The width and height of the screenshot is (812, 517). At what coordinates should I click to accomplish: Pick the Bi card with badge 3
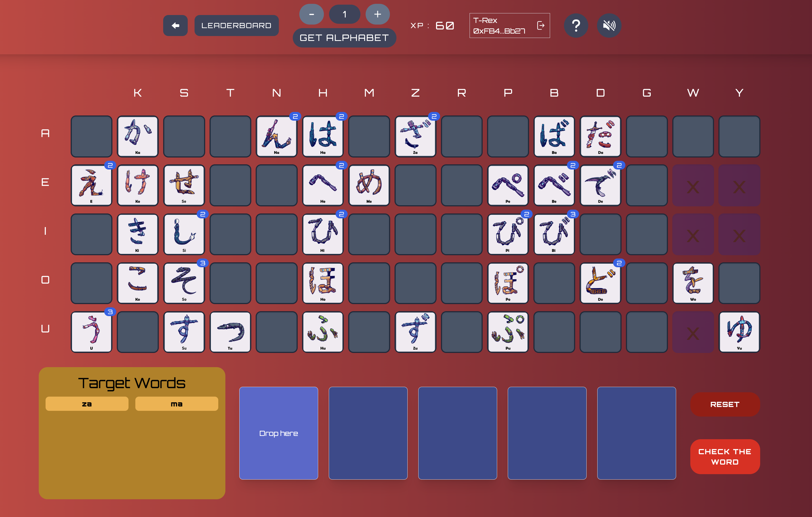pyautogui.click(x=554, y=234)
